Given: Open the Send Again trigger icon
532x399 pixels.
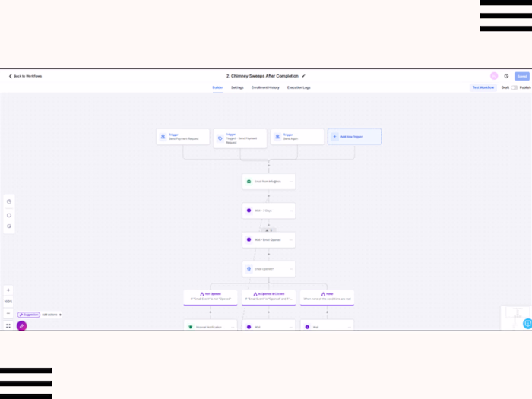Looking at the screenshot, I should click(x=277, y=137).
